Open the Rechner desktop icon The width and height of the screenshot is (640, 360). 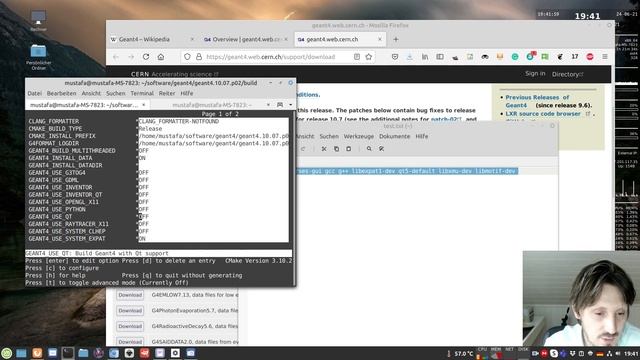(38, 20)
